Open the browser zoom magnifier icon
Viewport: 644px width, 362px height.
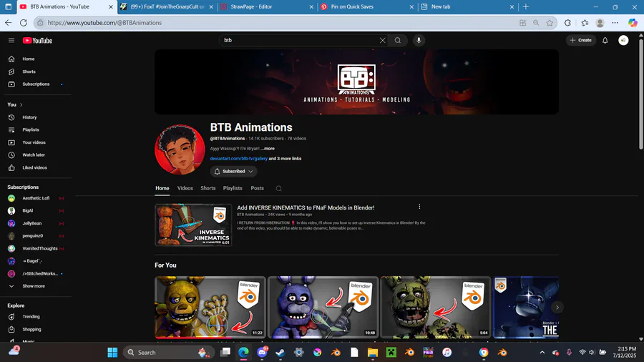tap(536, 23)
